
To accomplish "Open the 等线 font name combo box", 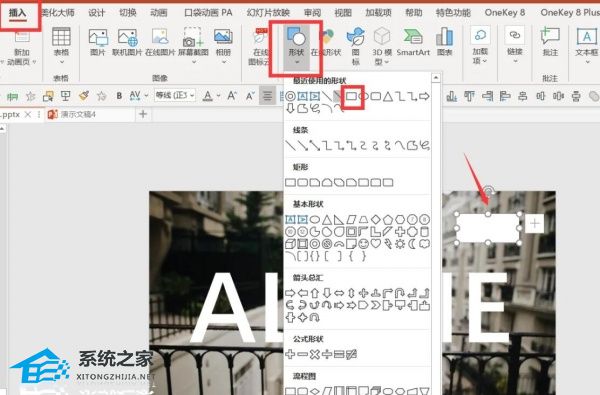I will click(x=175, y=95).
